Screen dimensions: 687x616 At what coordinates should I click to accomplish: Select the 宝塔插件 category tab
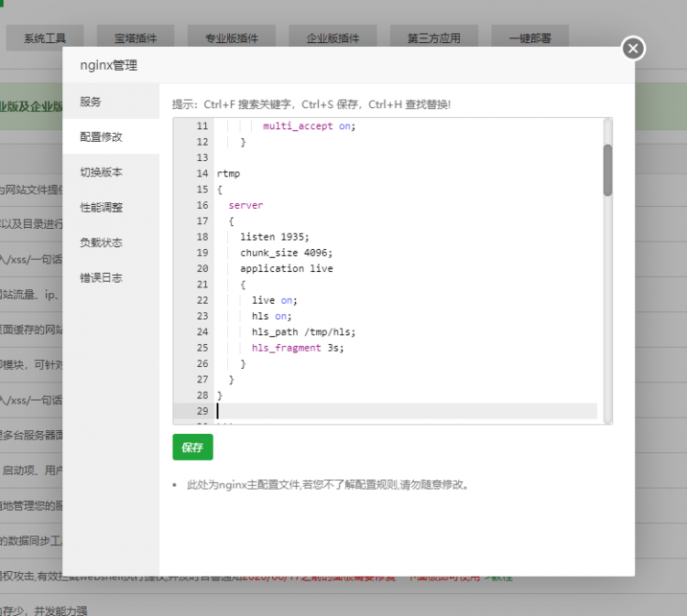pos(136,38)
